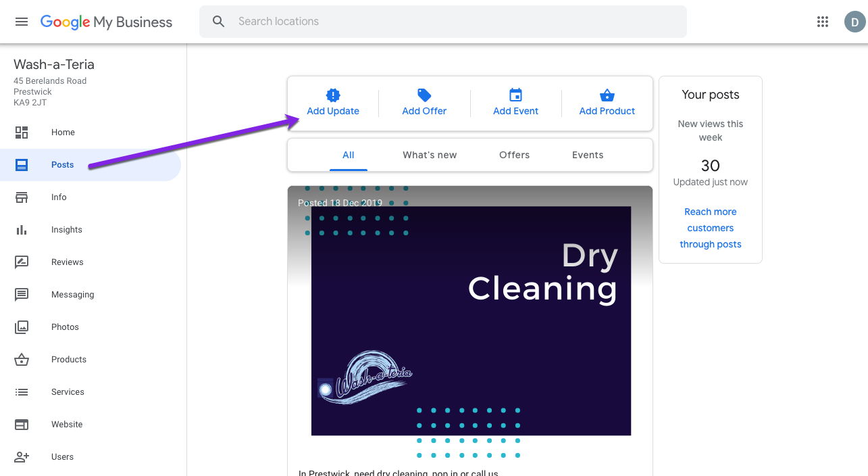
Task: Open the Google apps grid
Action: coord(822,22)
